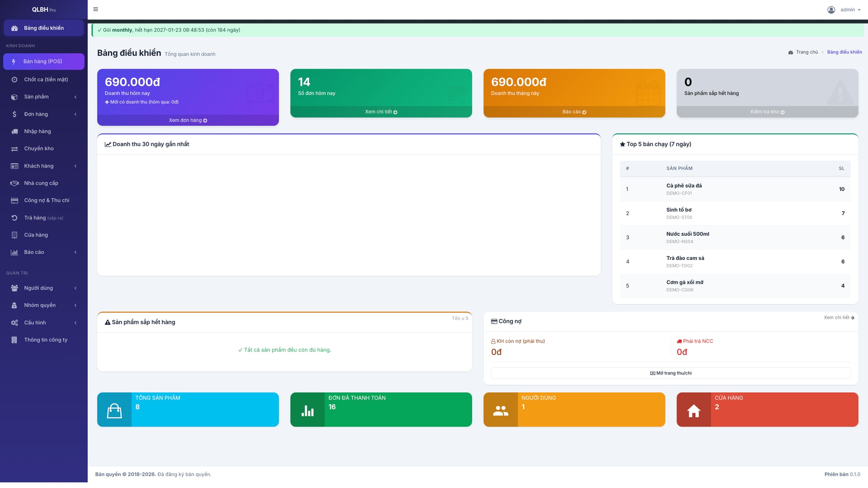The width and height of the screenshot is (868, 488).
Task: Open Kiểm tra kho on gray card
Action: (767, 112)
